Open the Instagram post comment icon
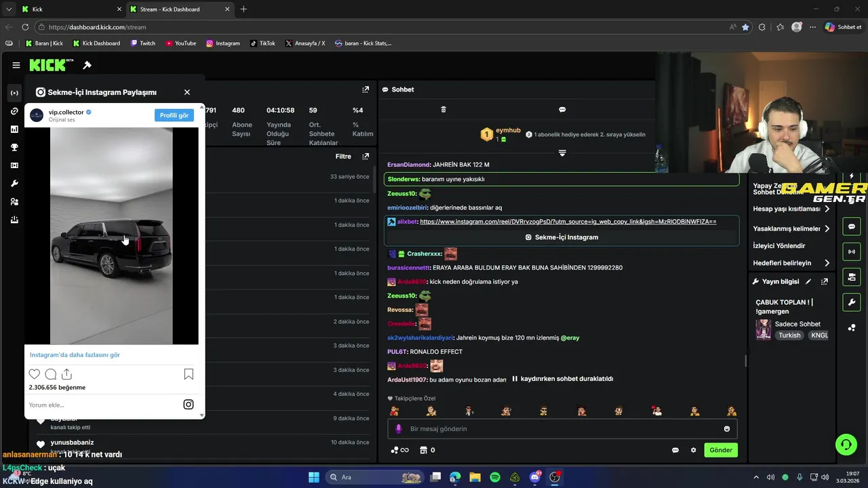The image size is (868, 488). pyautogui.click(x=50, y=374)
